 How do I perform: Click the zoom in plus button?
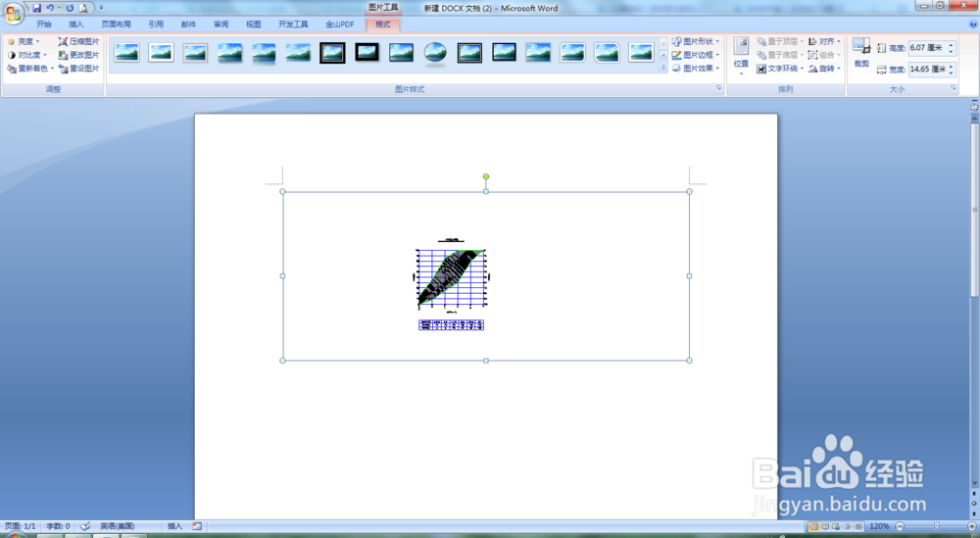point(972,526)
